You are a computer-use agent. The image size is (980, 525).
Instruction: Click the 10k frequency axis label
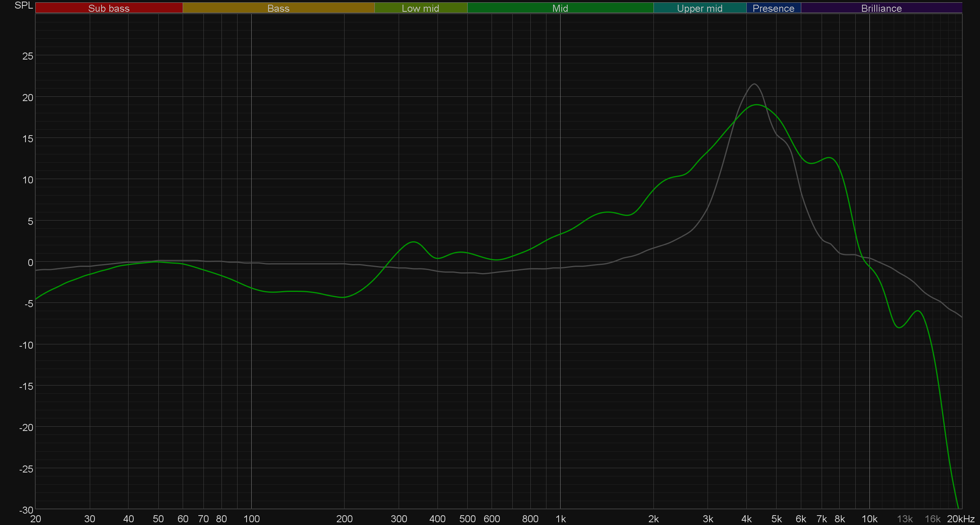coord(869,519)
